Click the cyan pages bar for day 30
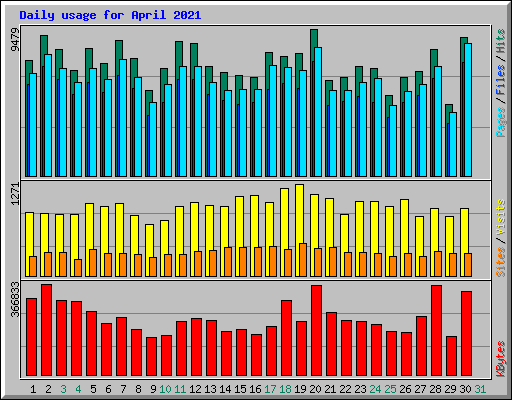The height and width of the screenshot is (400, 512). point(468,110)
